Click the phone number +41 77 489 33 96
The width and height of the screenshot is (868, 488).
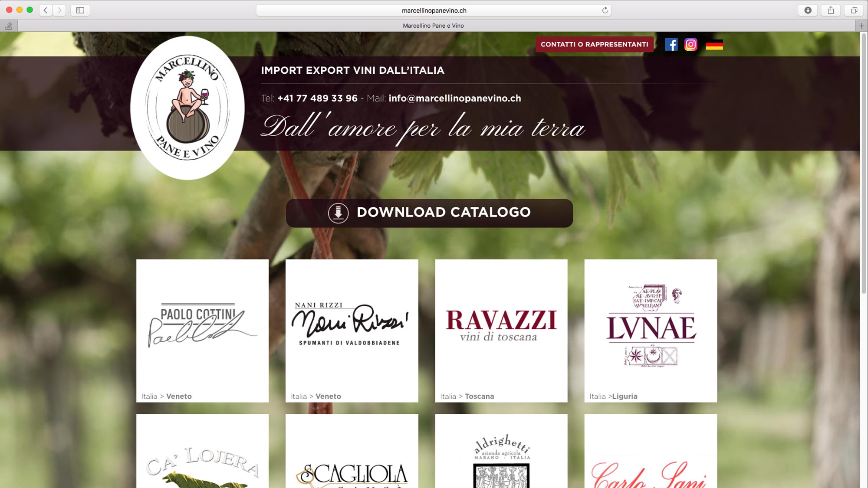point(316,98)
